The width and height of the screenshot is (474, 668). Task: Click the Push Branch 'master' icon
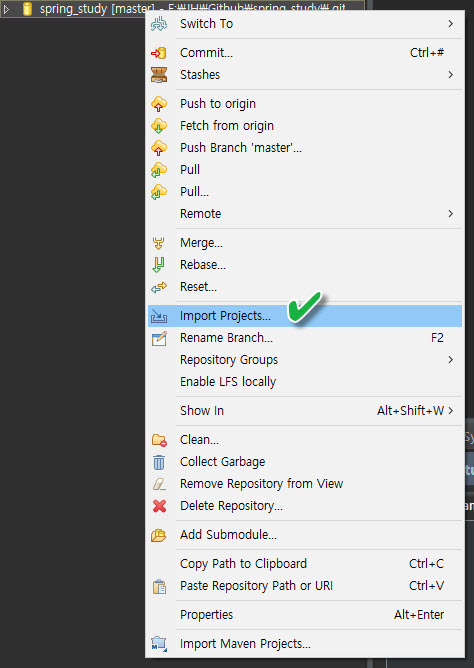pos(159,148)
